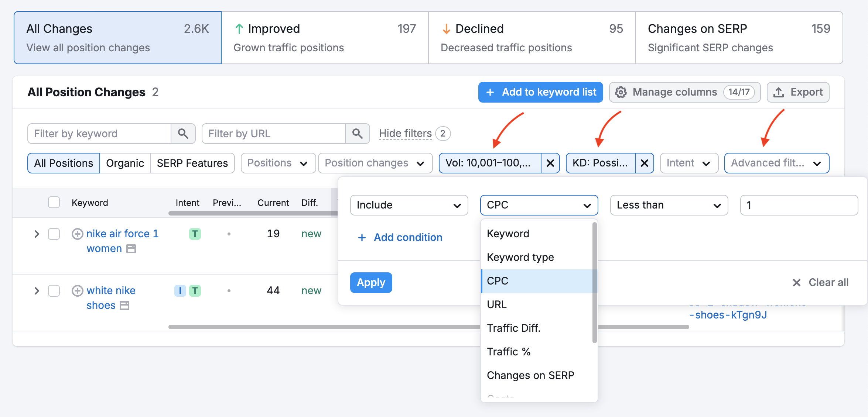
Task: Click the filter value input field
Action: pyautogui.click(x=798, y=205)
